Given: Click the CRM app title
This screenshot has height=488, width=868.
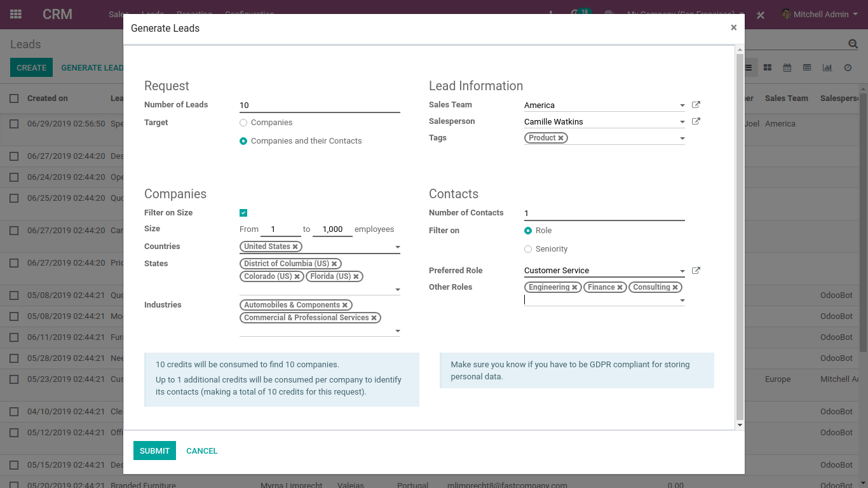Looking at the screenshot, I should [57, 14].
